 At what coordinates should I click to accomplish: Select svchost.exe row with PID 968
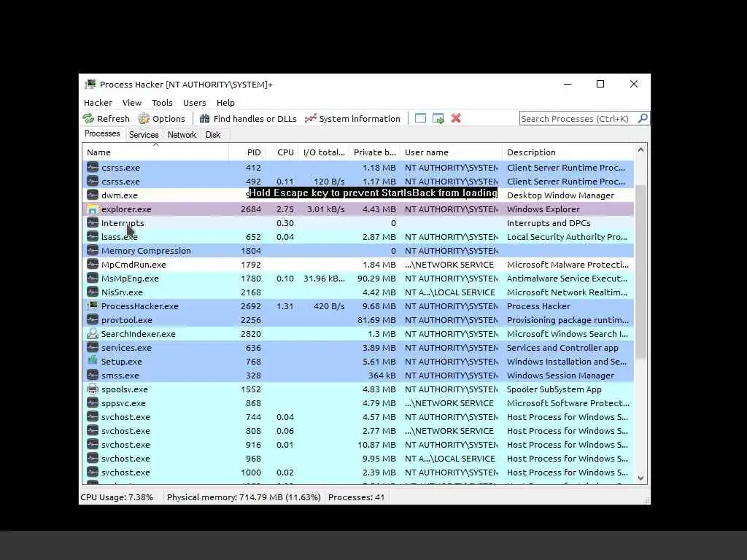358,458
